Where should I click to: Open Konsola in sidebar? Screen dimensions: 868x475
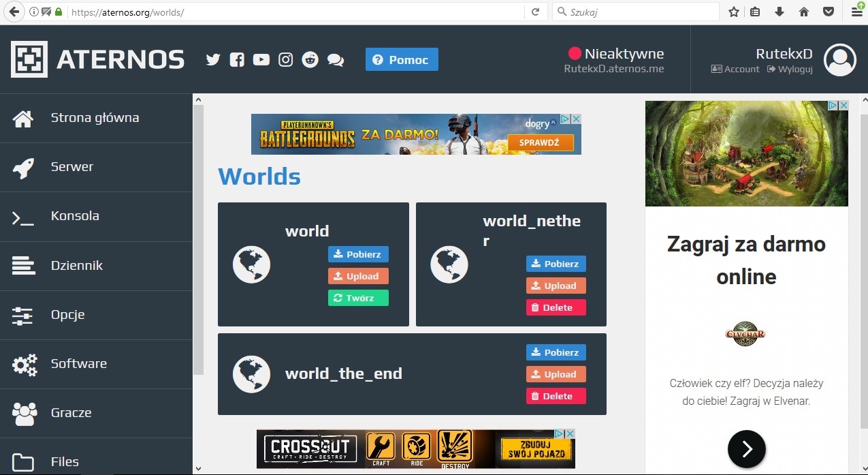(x=96, y=216)
